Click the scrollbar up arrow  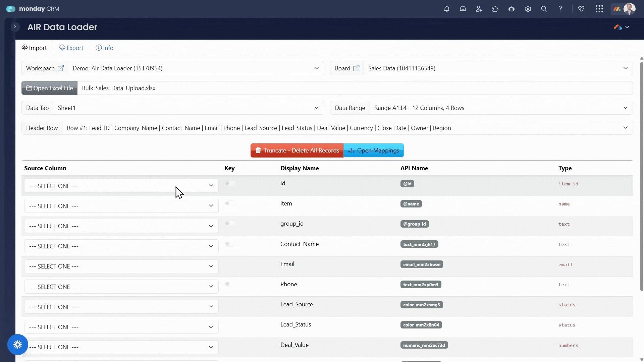[x=642, y=58]
